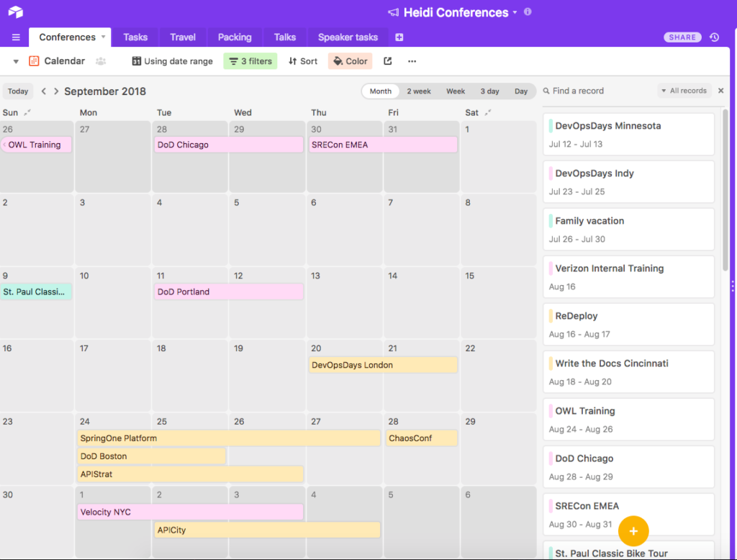
Task: Open SRECon EMEA calendar event
Action: pyautogui.click(x=383, y=145)
